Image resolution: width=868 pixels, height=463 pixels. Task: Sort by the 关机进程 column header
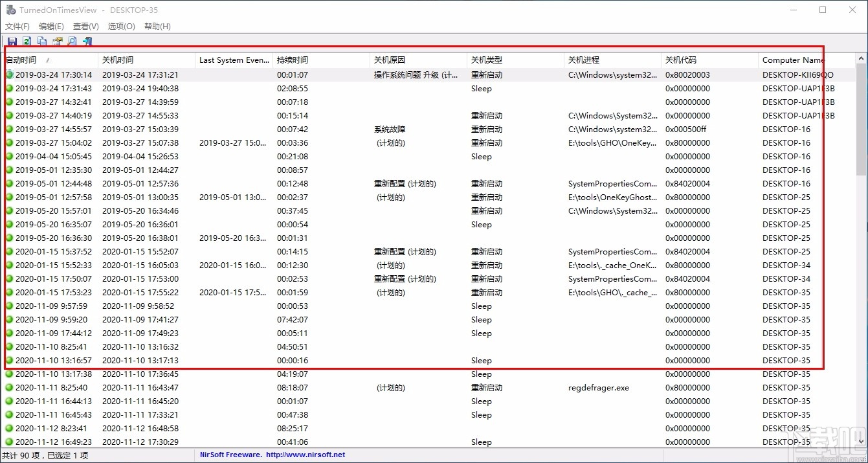pyautogui.click(x=612, y=60)
